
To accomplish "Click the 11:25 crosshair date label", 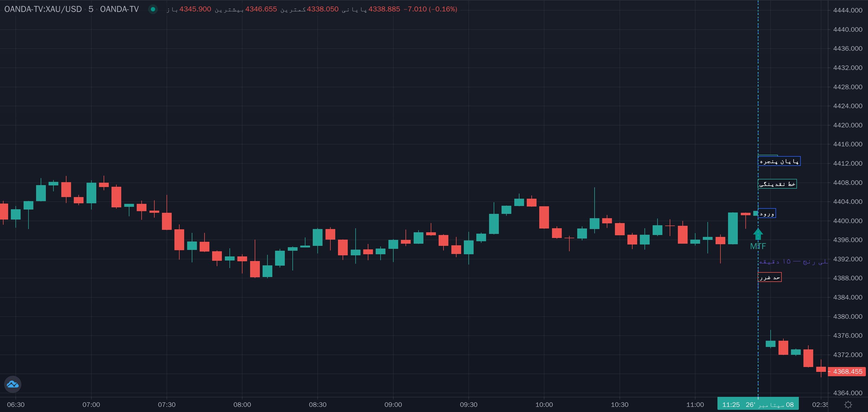I will [x=758, y=404].
